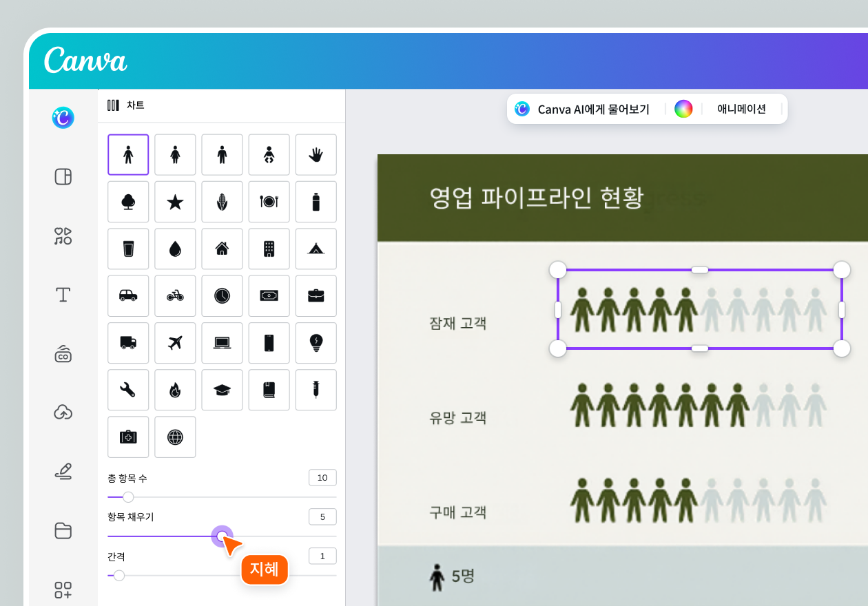Screen dimensions: 868x606
Task: Select the camping tent icon tile
Action: pyautogui.click(x=316, y=249)
